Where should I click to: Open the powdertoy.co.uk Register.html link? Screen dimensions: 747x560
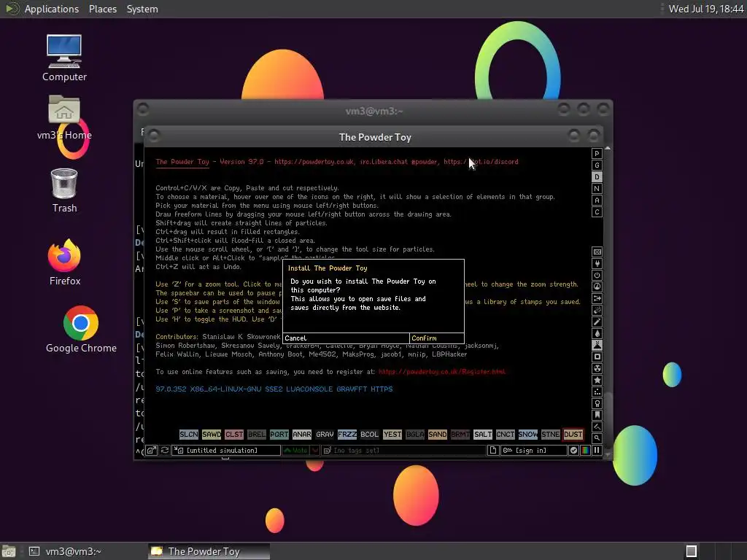[441, 371]
